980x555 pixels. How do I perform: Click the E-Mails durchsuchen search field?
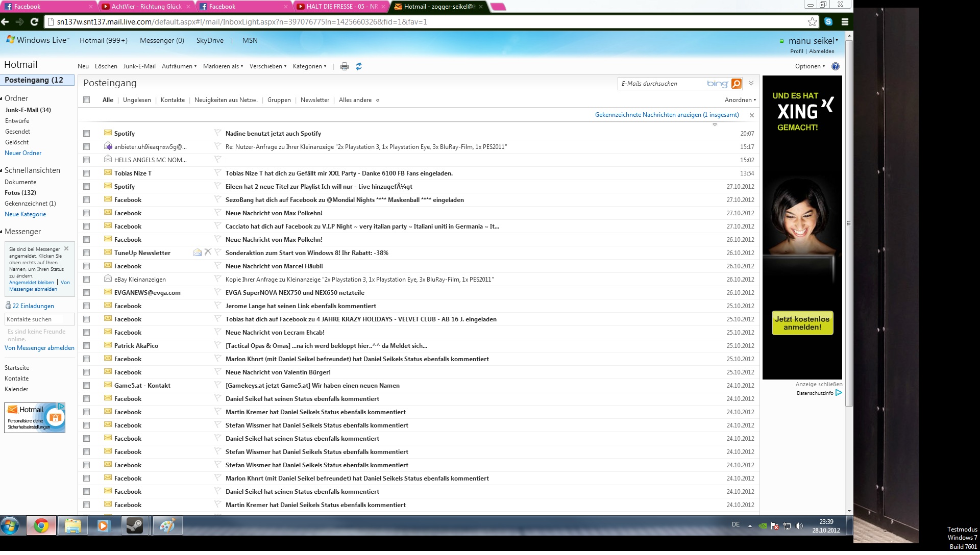(661, 84)
